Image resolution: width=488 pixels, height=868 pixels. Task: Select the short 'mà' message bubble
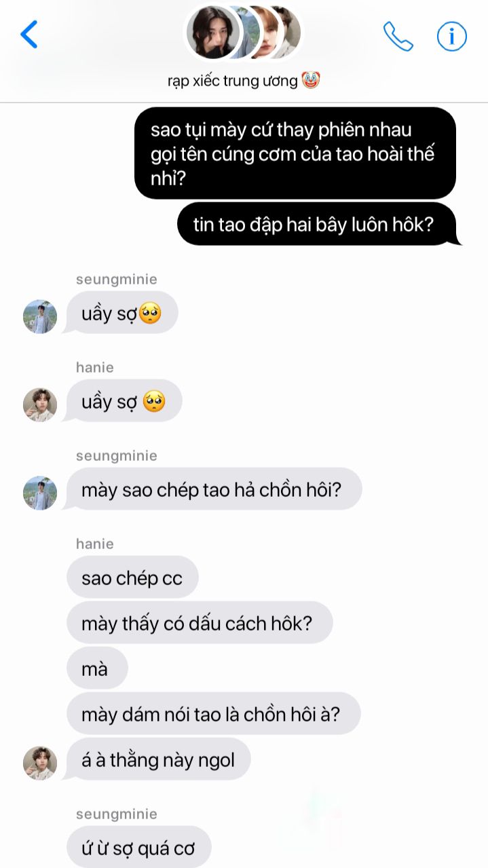97,668
